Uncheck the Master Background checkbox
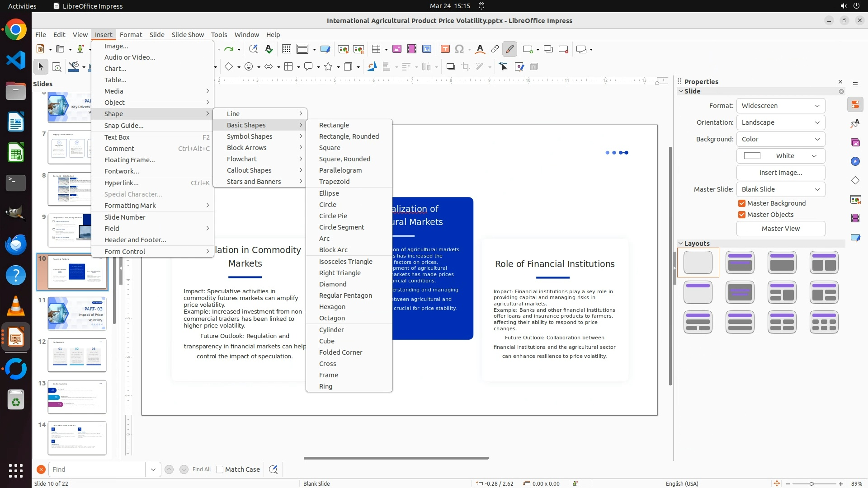 pyautogui.click(x=742, y=203)
